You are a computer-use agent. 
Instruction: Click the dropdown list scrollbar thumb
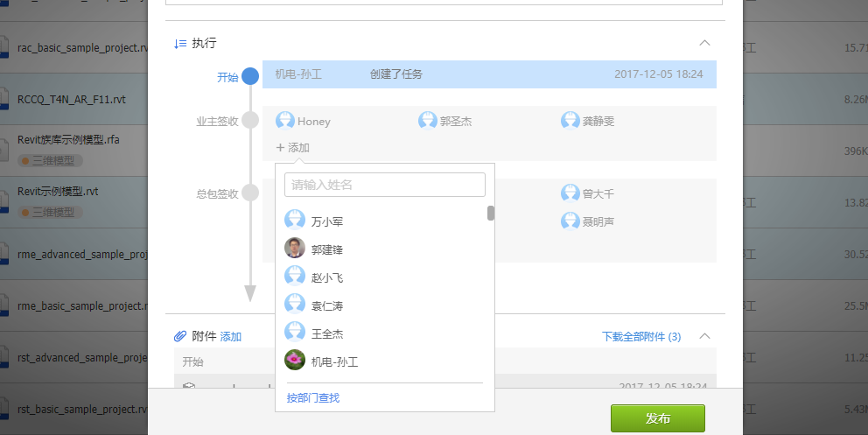click(x=491, y=213)
